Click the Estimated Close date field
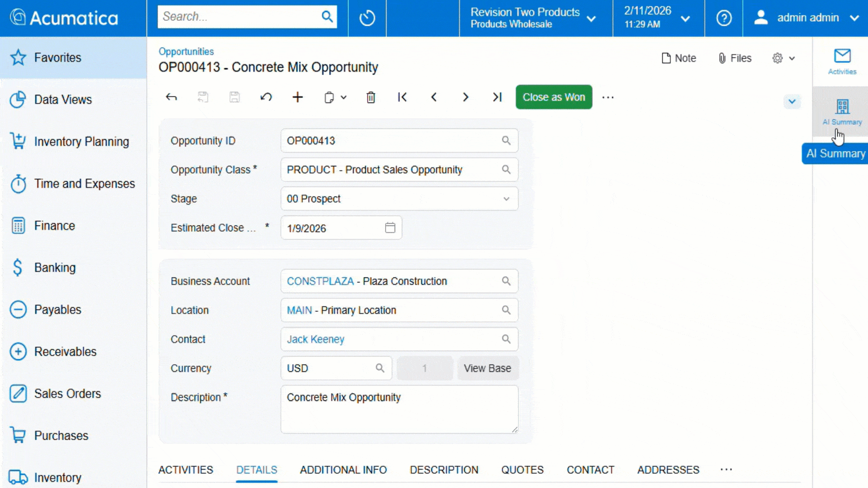Screen dimensions: 868x488 pos(341,228)
